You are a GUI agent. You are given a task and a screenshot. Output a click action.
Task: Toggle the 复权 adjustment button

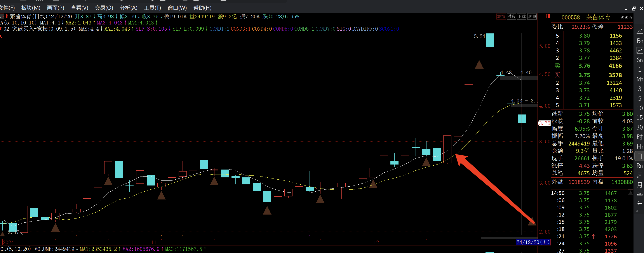coord(501,16)
